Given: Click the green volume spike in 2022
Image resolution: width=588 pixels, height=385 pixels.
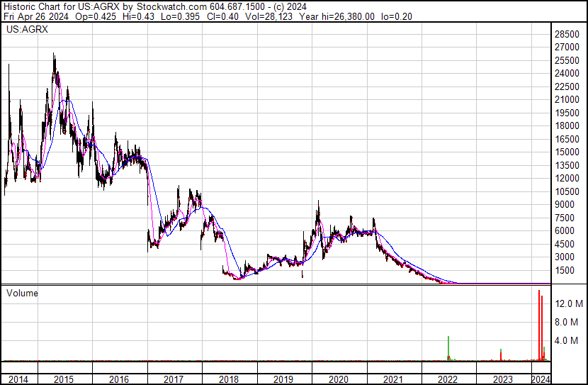Looking at the screenshot, I should pos(448,349).
